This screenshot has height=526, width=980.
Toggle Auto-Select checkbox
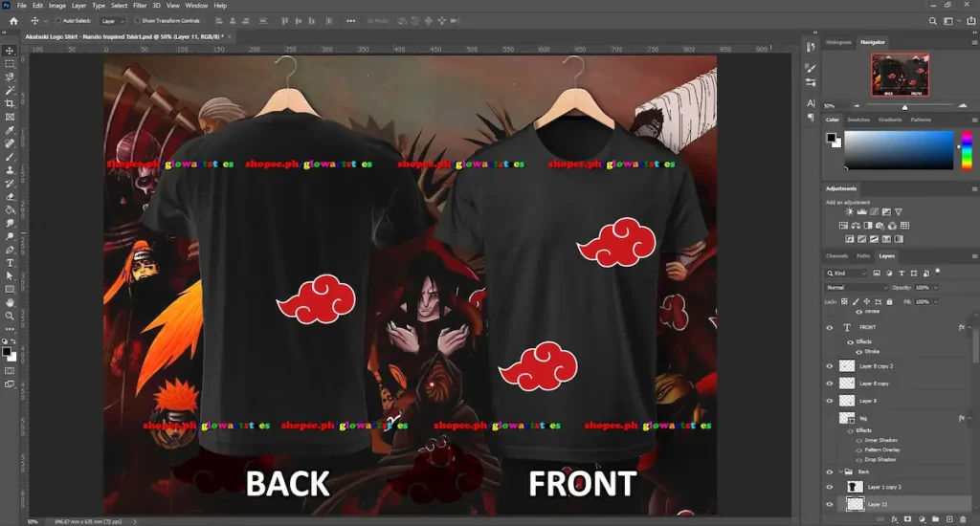pyautogui.click(x=58, y=21)
